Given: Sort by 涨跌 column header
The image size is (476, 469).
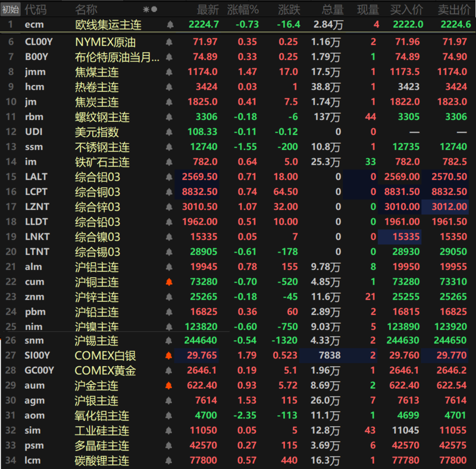Looking at the screenshot, I should [x=289, y=10].
